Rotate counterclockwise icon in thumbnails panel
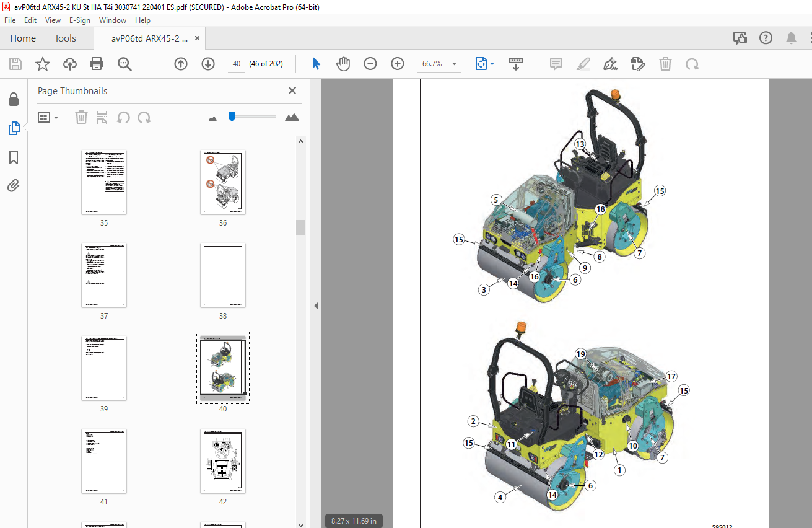This screenshot has height=528, width=812. tap(123, 117)
